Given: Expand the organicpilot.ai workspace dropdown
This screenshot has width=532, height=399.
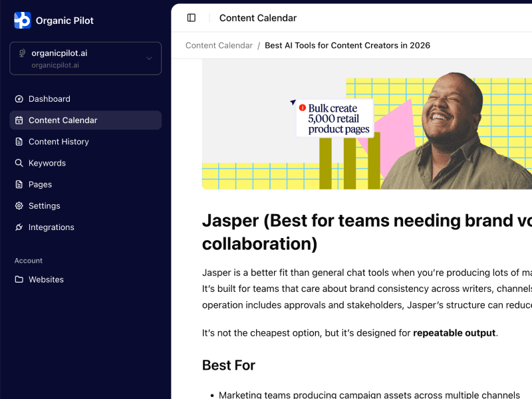Looking at the screenshot, I should 85,59.
